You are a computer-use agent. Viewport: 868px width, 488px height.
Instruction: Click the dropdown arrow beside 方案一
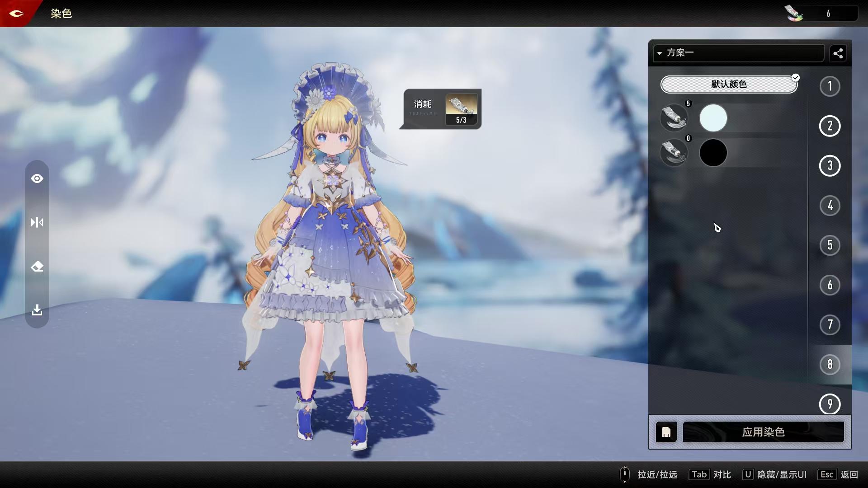pyautogui.click(x=660, y=53)
